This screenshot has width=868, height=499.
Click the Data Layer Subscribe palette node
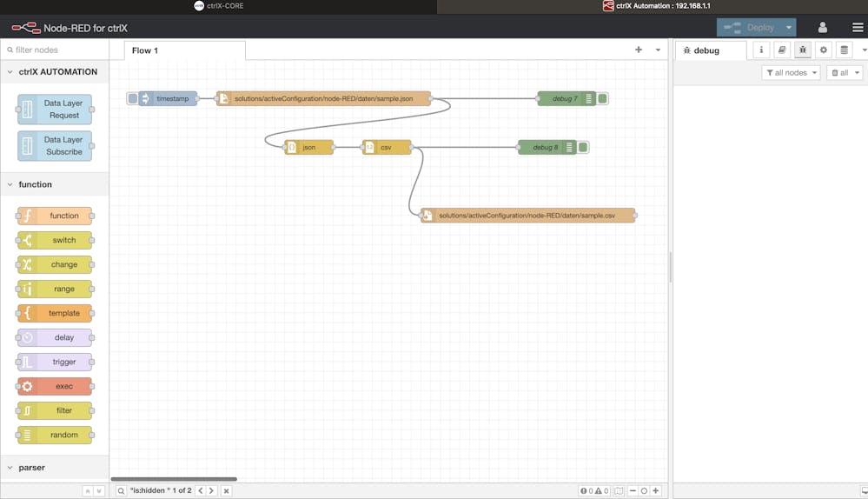[55, 146]
